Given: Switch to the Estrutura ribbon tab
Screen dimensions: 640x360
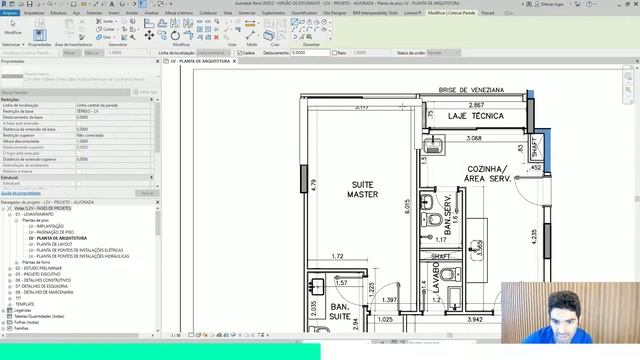Looking at the screenshot, I should click(x=58, y=13).
